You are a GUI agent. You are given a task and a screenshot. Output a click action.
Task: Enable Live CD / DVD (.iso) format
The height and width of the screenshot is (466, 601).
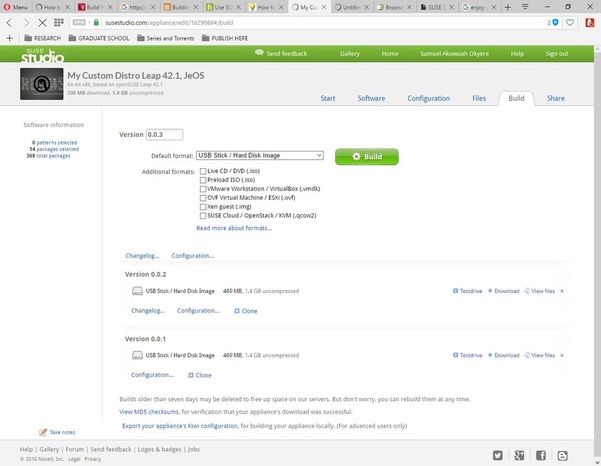203,171
